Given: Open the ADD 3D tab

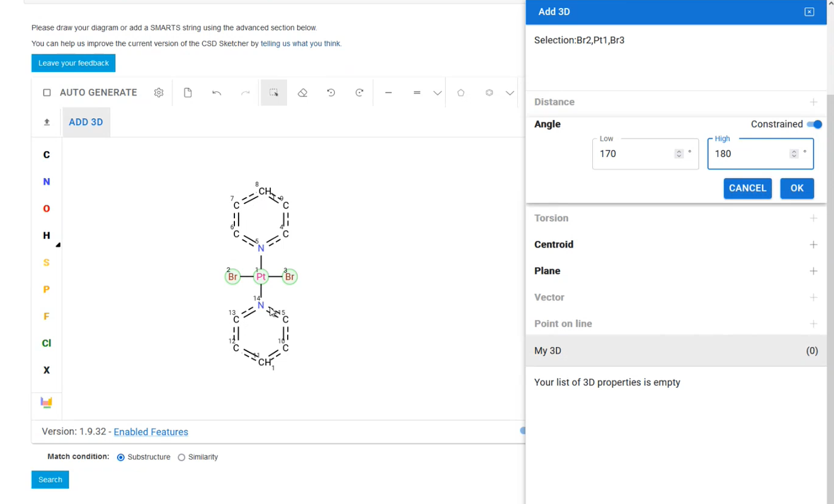Looking at the screenshot, I should [x=86, y=122].
